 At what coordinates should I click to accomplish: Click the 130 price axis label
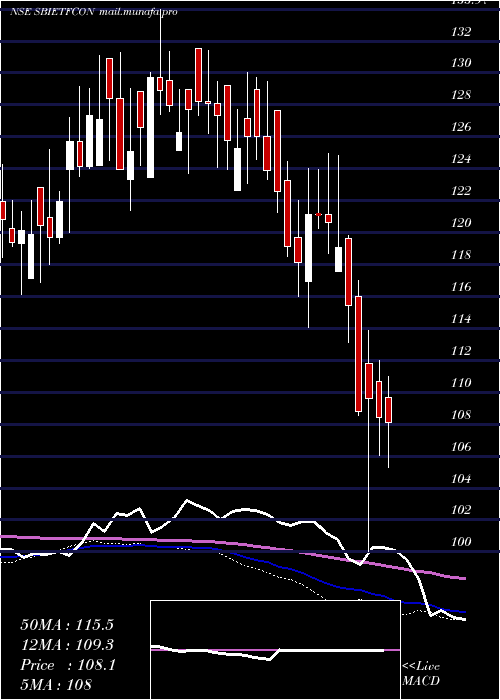[x=461, y=63]
